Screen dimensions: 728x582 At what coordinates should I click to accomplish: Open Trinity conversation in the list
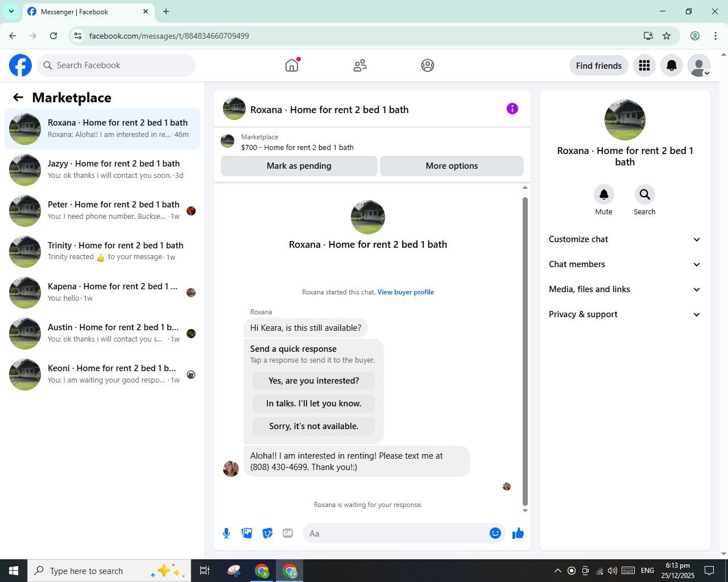coord(102,252)
